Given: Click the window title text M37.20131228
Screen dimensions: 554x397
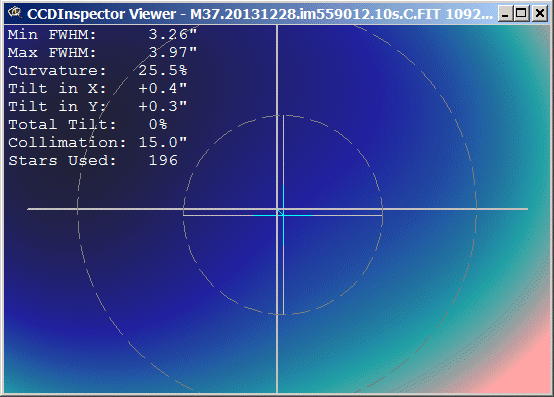Looking at the screenshot, I should coord(243,14).
